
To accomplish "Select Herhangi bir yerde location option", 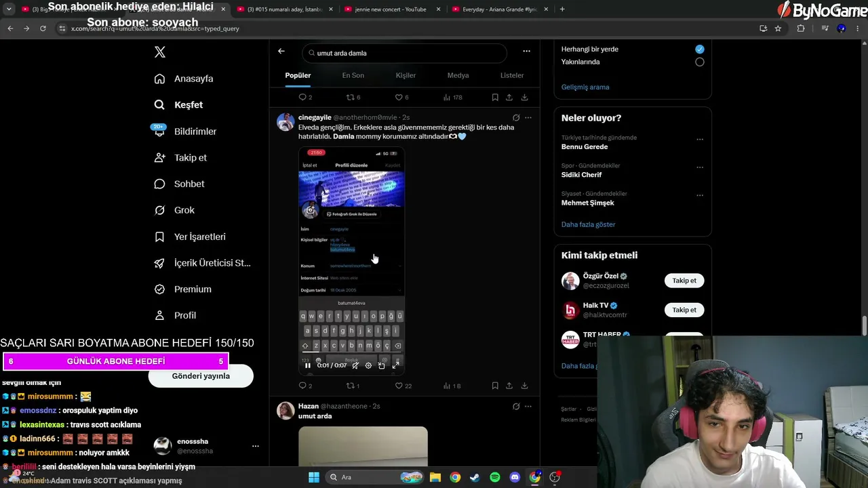I will [x=700, y=49].
